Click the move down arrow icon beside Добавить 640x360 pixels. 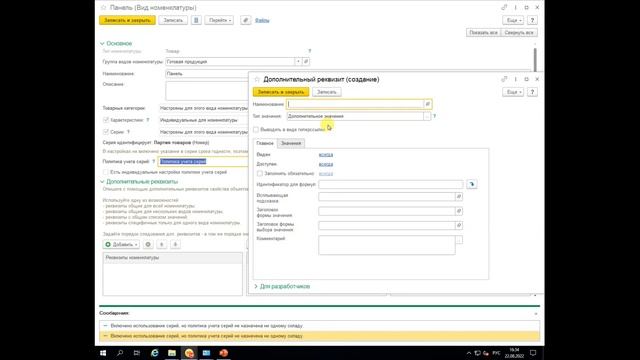click(175, 244)
